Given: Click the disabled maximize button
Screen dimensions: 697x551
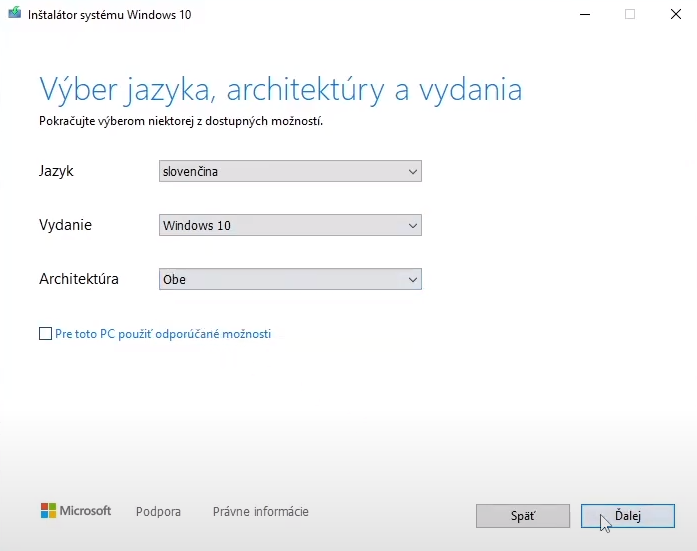Looking at the screenshot, I should point(630,14).
